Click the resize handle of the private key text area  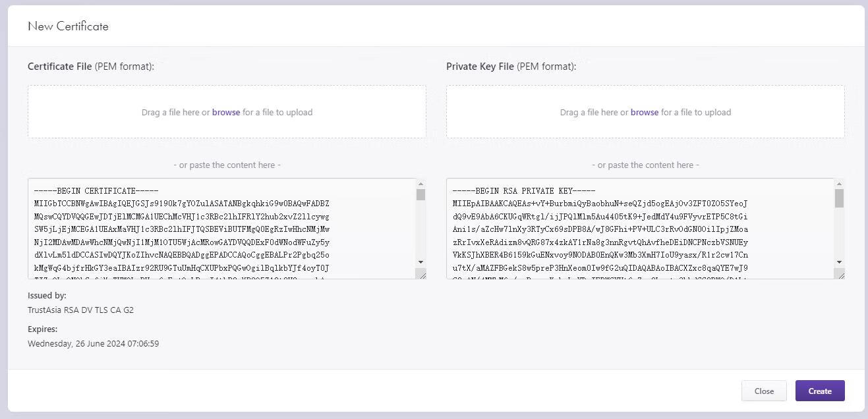[840, 274]
